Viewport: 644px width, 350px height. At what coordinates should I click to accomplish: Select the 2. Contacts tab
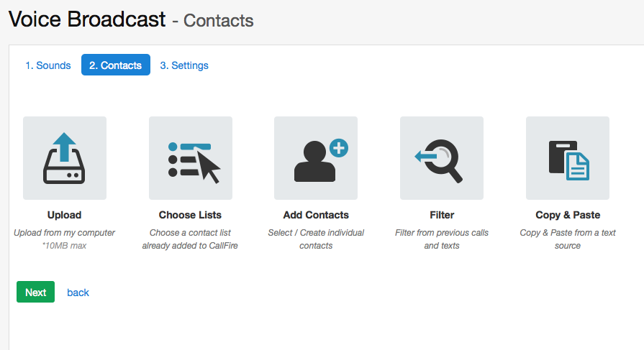(116, 65)
